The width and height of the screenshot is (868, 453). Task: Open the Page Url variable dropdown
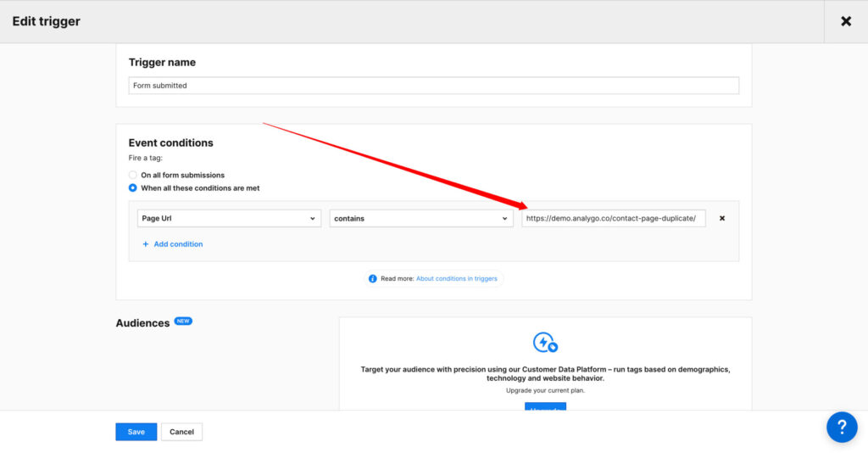point(228,218)
